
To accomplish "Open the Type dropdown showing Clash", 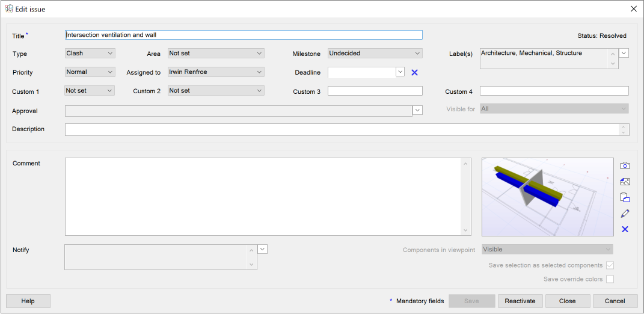I will click(90, 53).
